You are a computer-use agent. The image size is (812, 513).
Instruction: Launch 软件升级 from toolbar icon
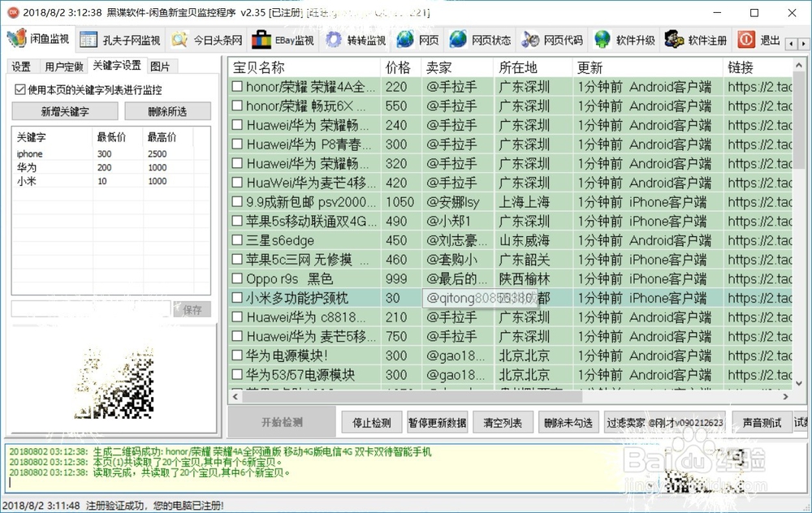point(603,40)
